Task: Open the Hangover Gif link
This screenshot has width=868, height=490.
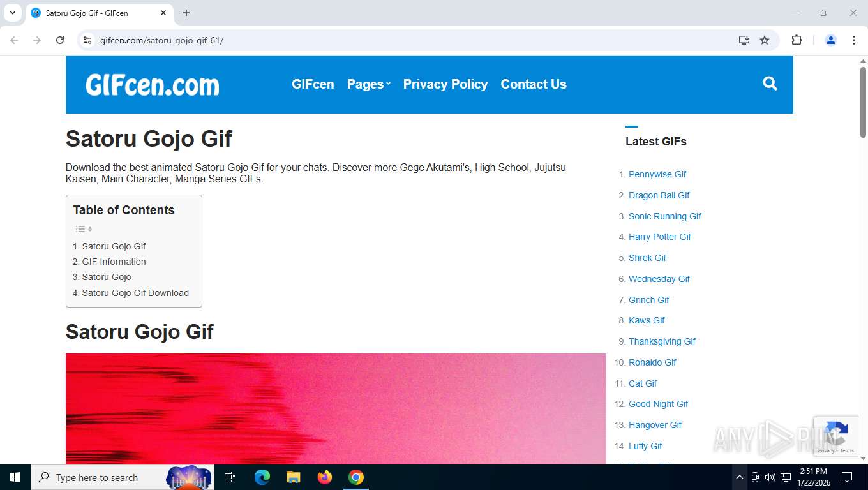Action: pos(655,425)
